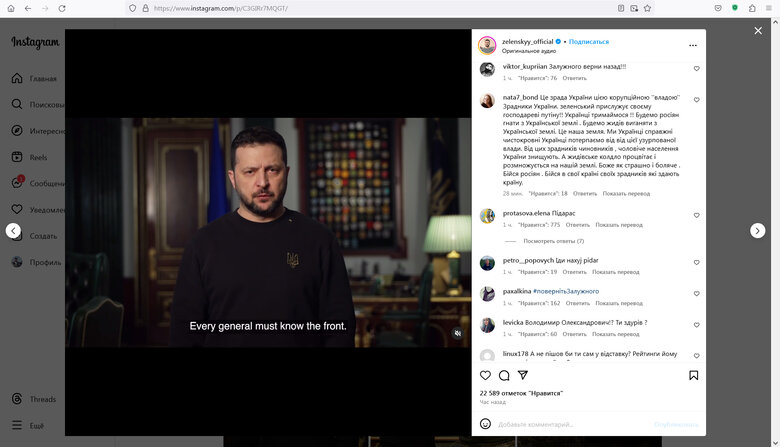Click the Pocket save icon

pos(718,8)
